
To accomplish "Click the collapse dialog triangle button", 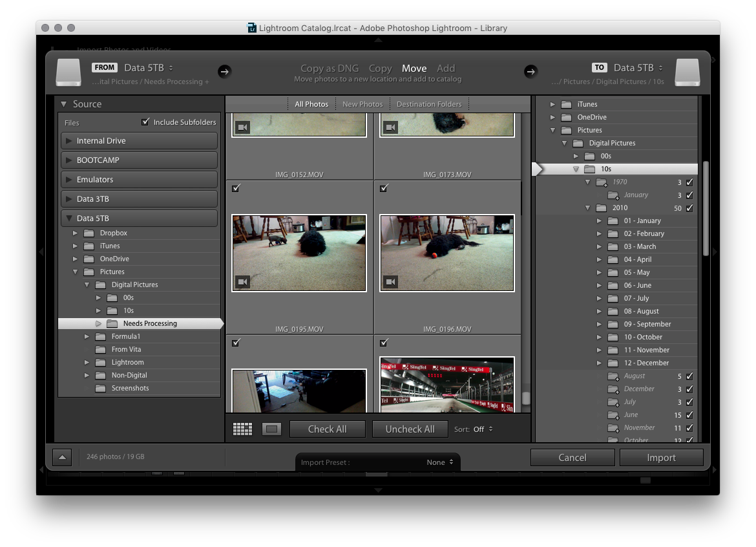I will click(62, 456).
